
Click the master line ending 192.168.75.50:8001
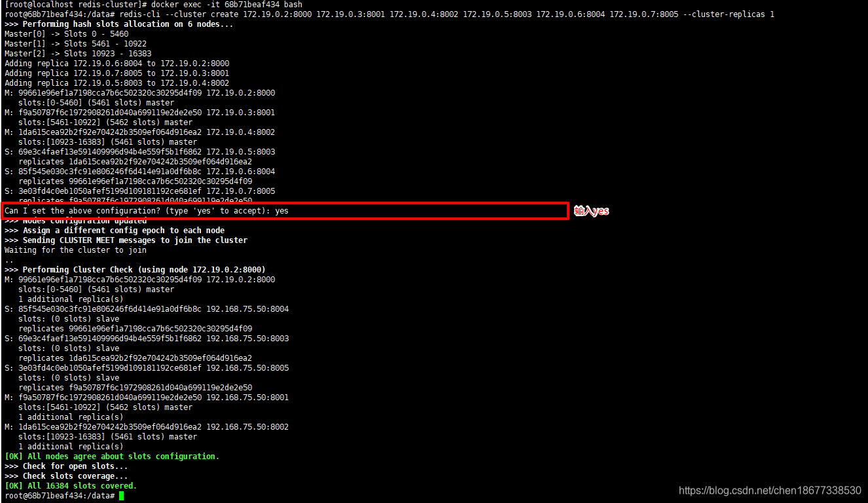(x=147, y=398)
